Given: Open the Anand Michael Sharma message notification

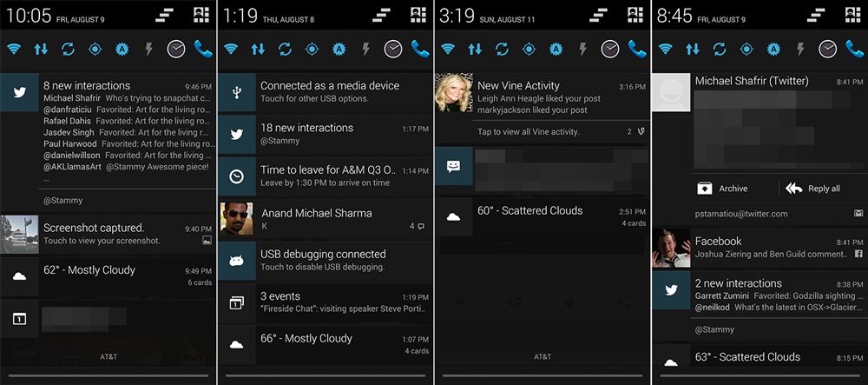Looking at the screenshot, I should click(325, 219).
